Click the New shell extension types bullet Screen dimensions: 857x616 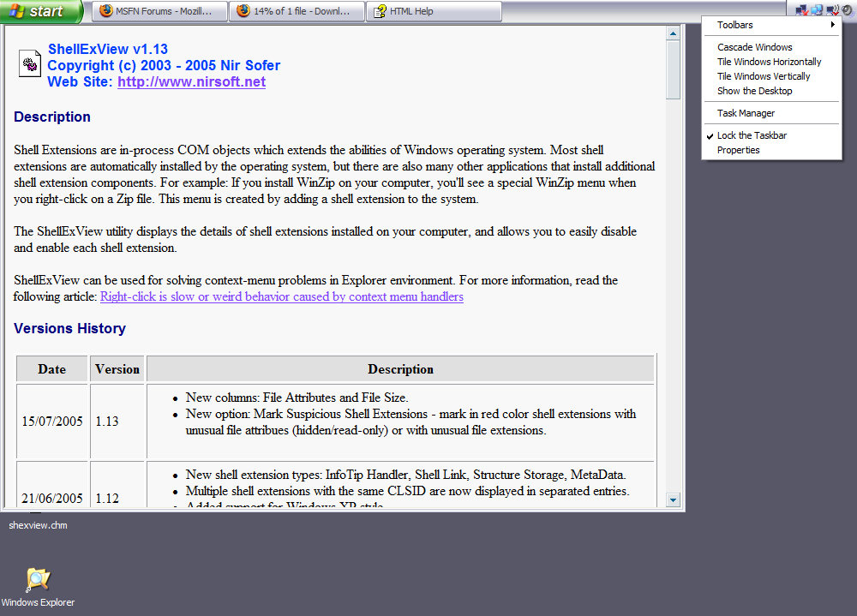(x=405, y=475)
